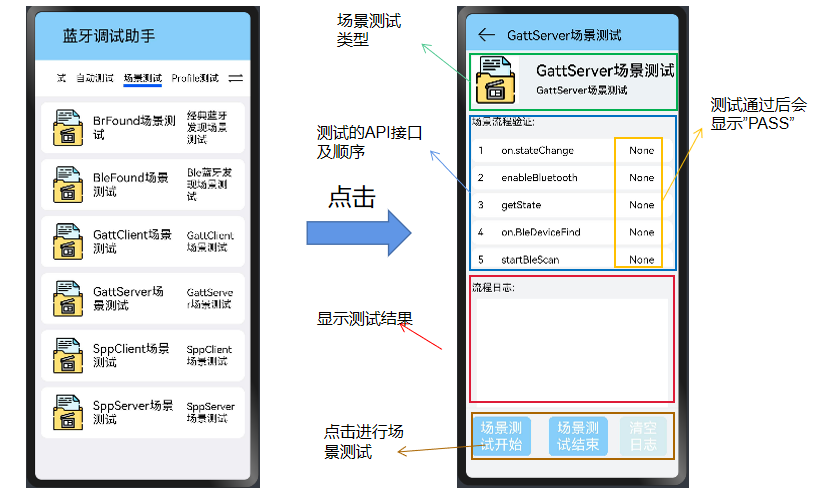
Task: Switch to the 自动测试 tab
Action: (x=94, y=78)
